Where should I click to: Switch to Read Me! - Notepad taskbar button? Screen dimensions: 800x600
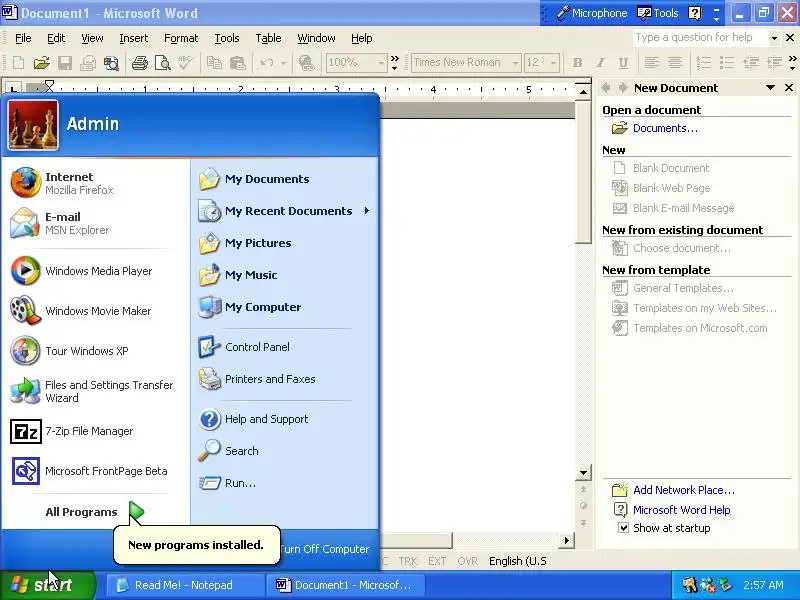(184, 585)
